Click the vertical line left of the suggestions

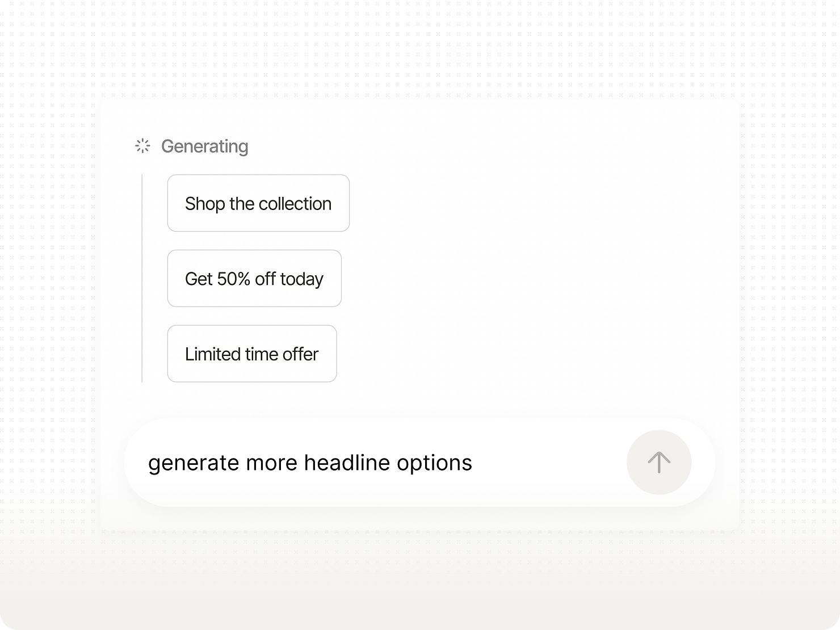point(142,278)
